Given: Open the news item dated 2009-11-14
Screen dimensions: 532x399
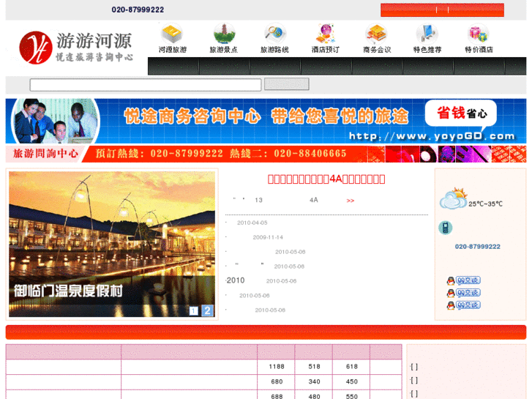Looking at the screenshot, I should coord(267,237).
